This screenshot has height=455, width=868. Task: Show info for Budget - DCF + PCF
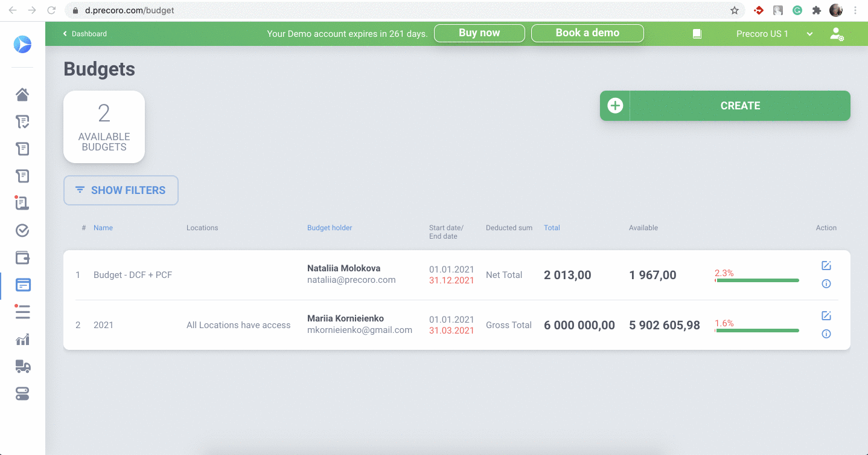[x=826, y=283]
